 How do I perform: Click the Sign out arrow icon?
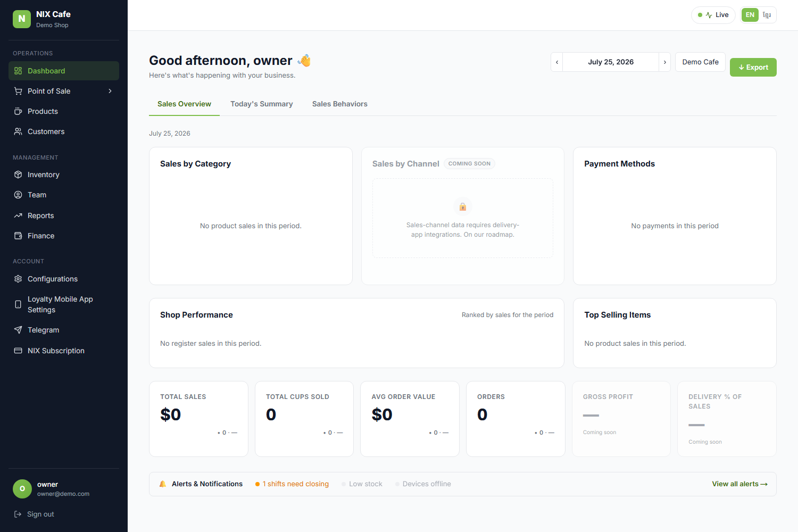click(x=18, y=514)
